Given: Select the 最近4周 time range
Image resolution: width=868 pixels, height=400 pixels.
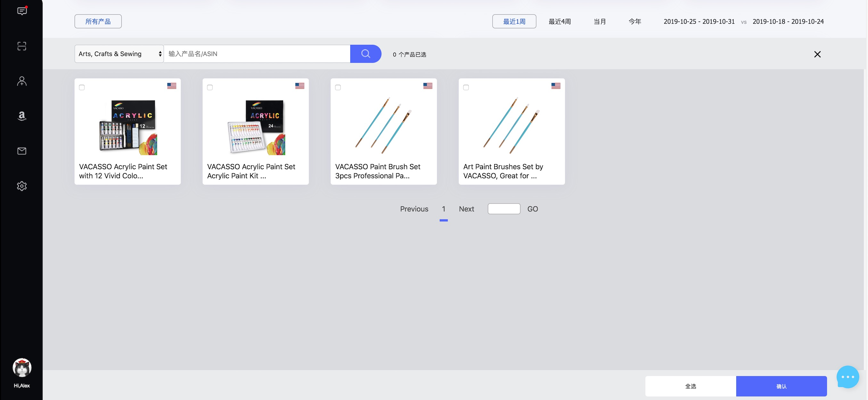Looking at the screenshot, I should tap(559, 21).
